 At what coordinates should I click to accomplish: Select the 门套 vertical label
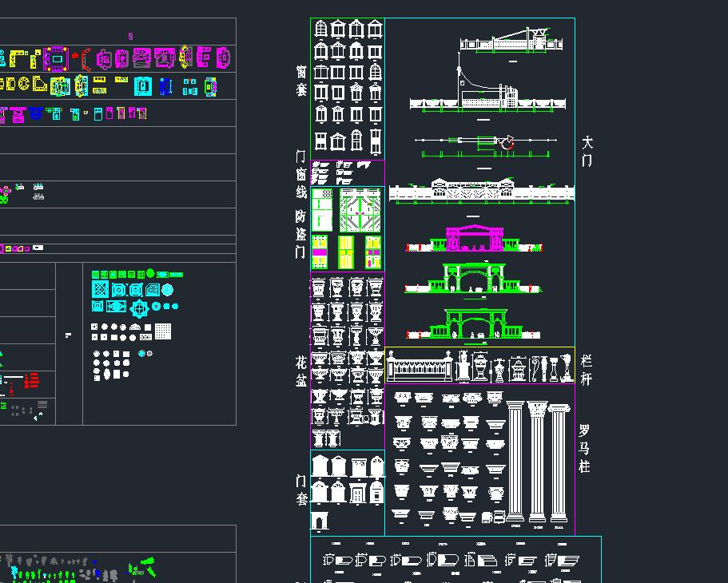click(301, 490)
